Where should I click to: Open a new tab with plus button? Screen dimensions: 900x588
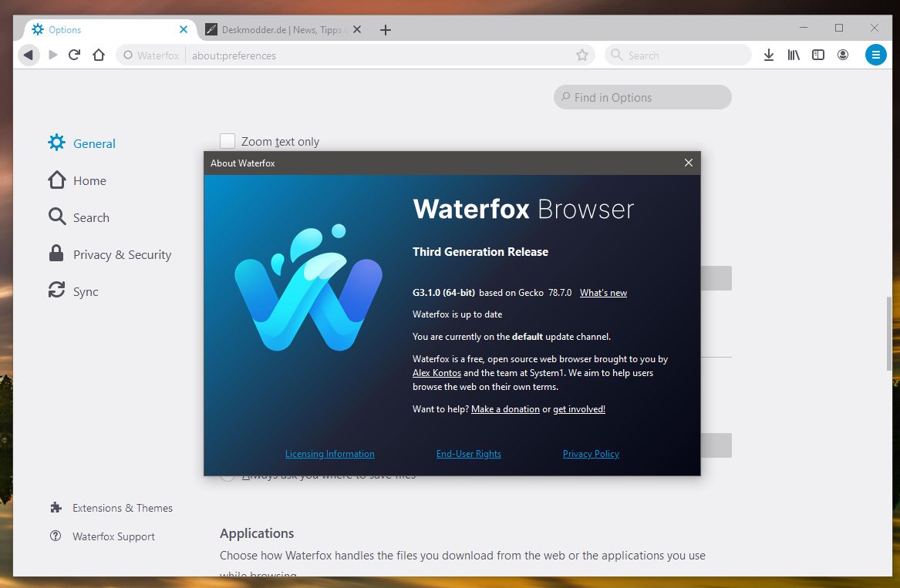(386, 30)
